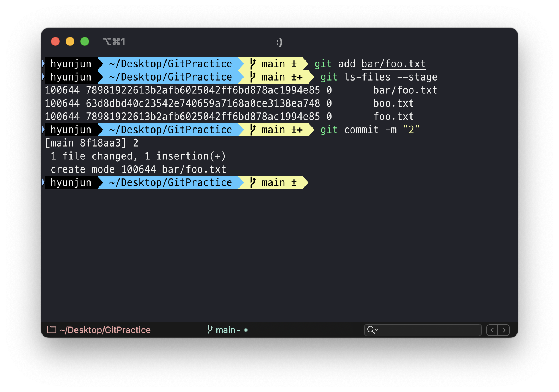
Task: Open the ~/Desktop/GitPractice path in status bar
Action: tap(105, 330)
